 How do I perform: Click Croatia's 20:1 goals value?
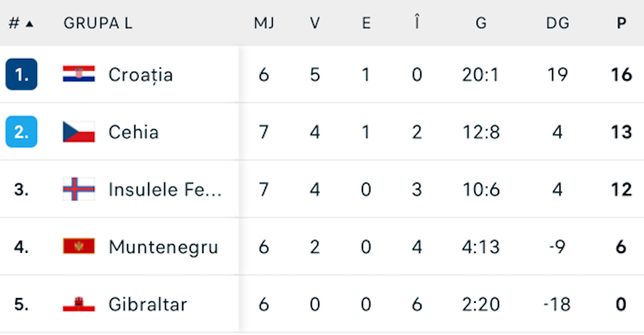pos(481,75)
